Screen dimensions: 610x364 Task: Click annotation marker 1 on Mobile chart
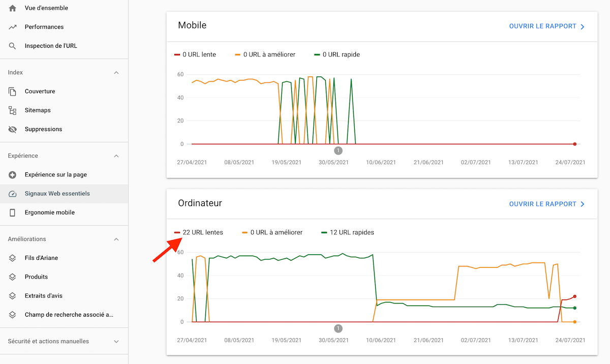coord(339,150)
